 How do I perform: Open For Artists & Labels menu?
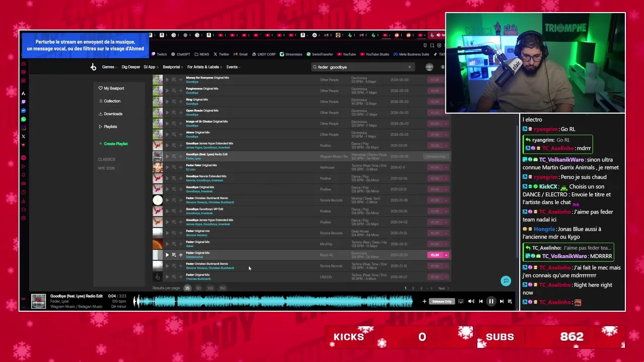tap(205, 67)
